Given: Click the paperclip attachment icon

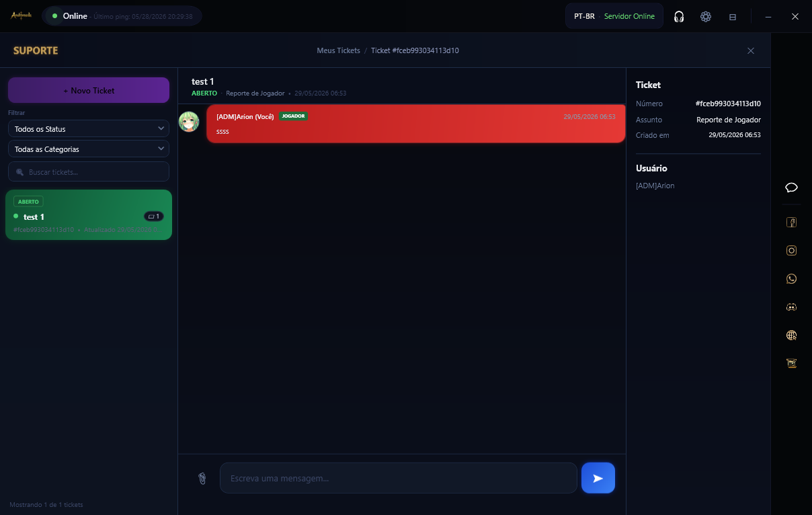Looking at the screenshot, I should tap(202, 478).
